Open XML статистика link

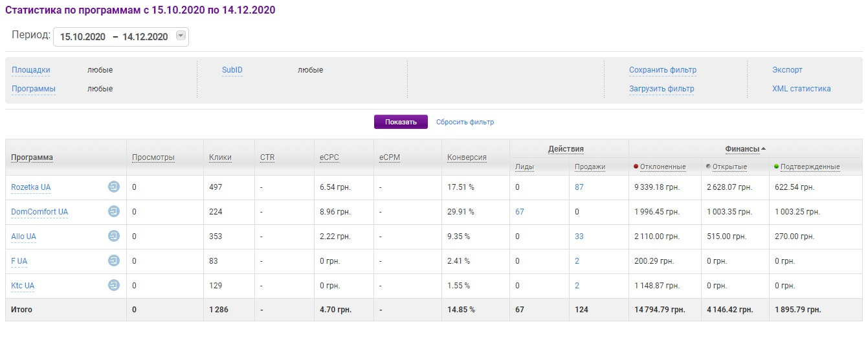(x=801, y=89)
